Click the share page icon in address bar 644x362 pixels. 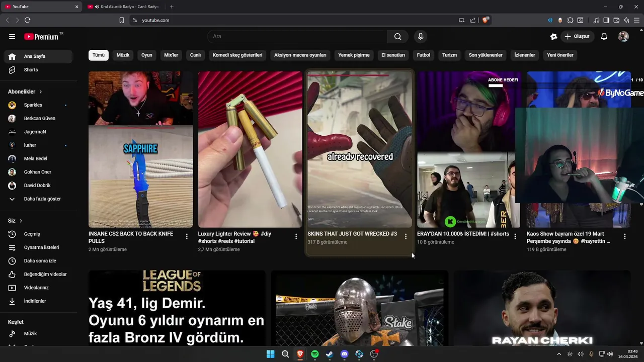point(473,20)
